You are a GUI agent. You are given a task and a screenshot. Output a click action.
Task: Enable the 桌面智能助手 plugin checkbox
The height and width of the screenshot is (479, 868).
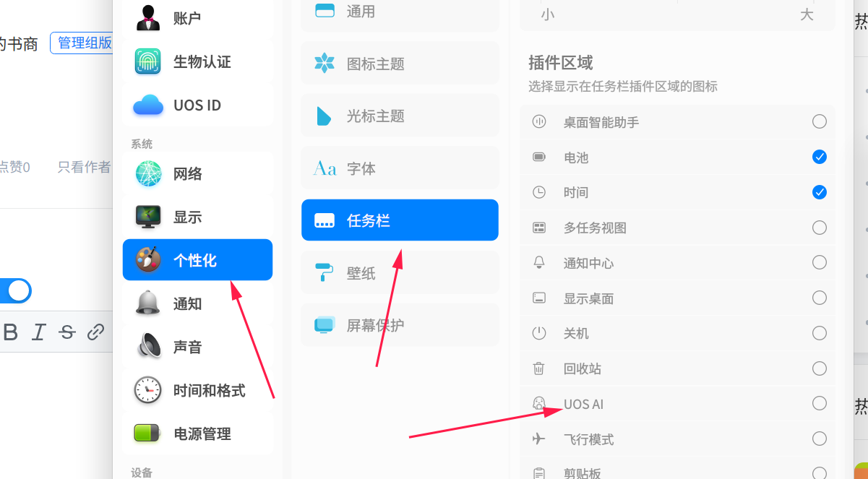point(819,121)
